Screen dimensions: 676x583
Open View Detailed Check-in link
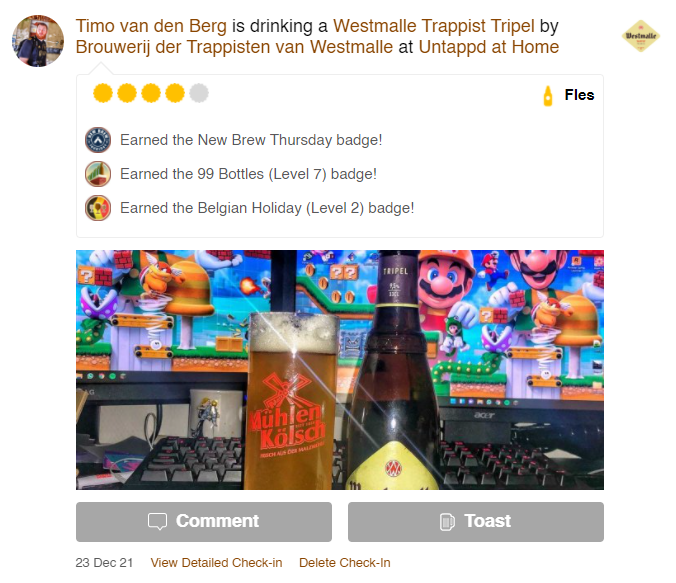click(x=216, y=563)
